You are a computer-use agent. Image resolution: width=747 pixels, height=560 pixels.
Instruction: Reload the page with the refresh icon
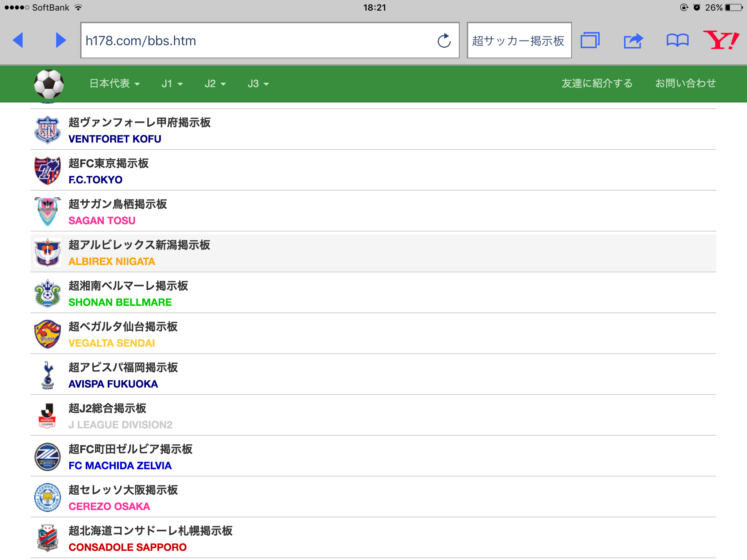coord(444,40)
